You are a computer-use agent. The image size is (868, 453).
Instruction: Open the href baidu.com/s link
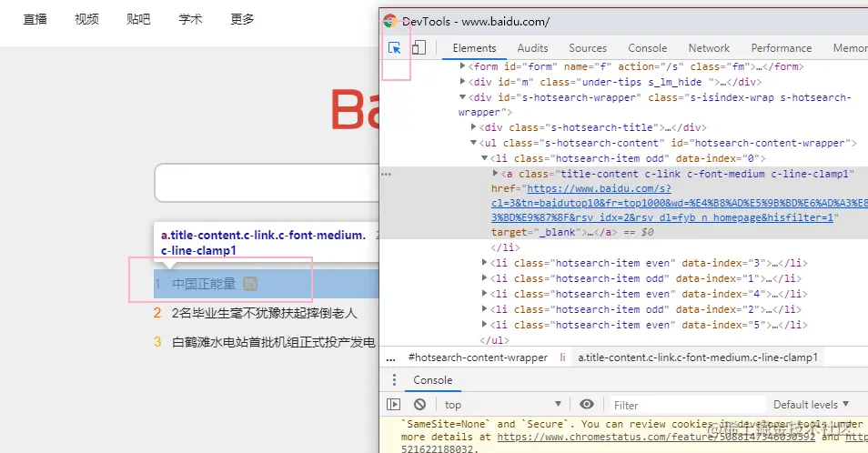[680, 203]
